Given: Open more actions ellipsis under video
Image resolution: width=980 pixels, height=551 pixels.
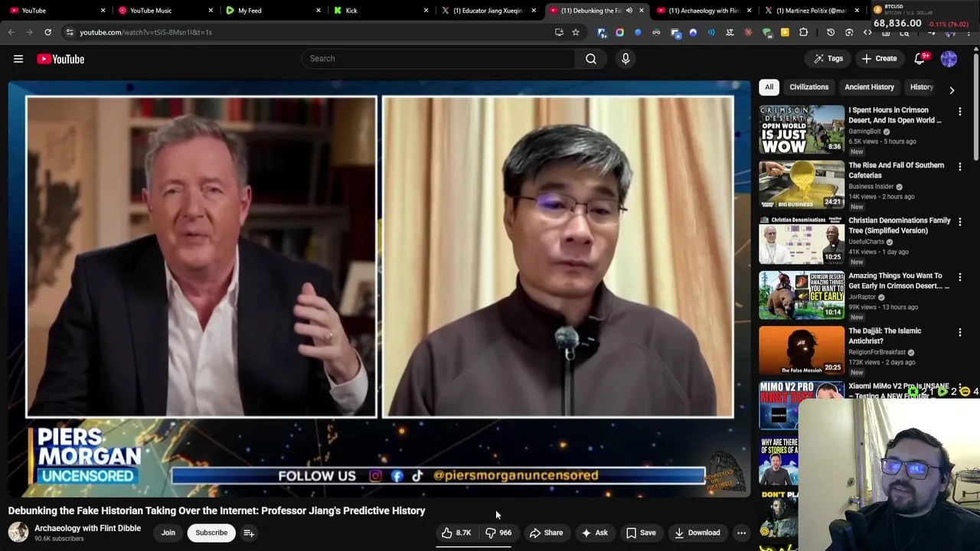Looking at the screenshot, I should point(741,533).
